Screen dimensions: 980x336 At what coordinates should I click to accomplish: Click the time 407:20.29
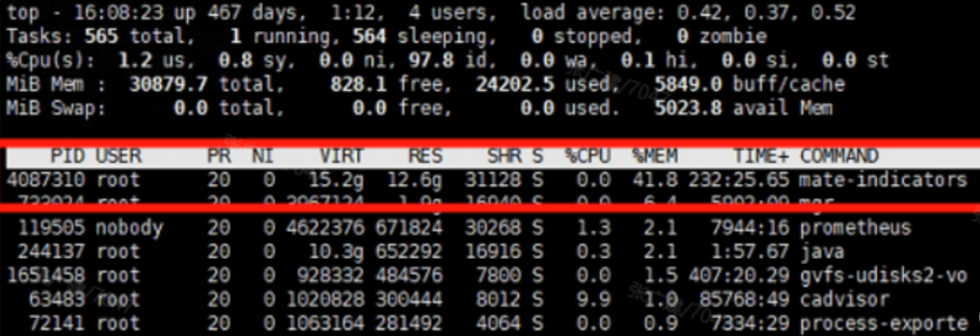739,276
